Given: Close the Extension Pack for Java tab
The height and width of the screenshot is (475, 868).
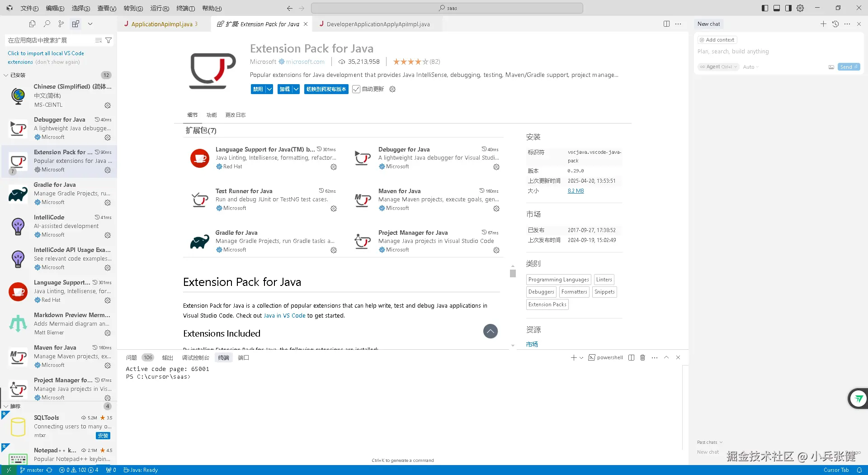Looking at the screenshot, I should point(306,24).
